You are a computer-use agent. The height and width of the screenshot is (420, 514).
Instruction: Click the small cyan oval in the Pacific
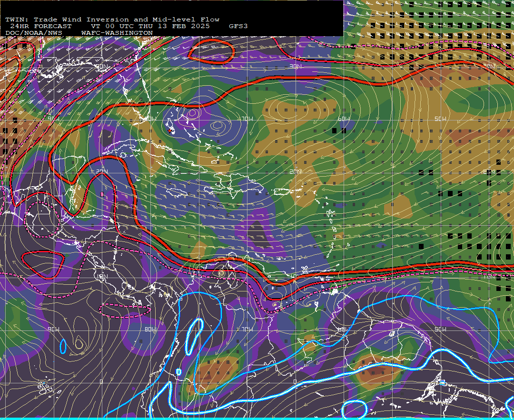pyautogui.click(x=63, y=347)
